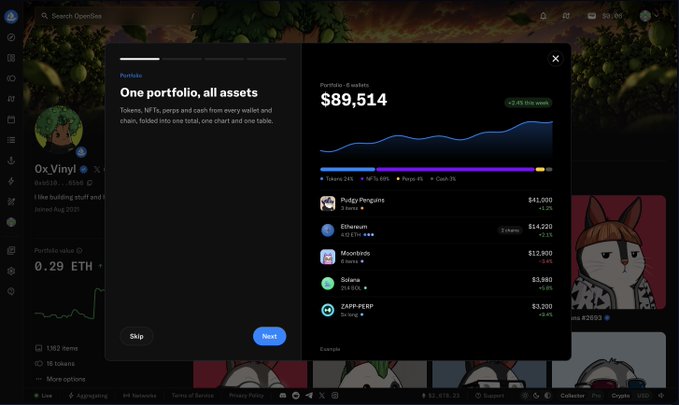Open the Terms of Service link

[x=193, y=395]
